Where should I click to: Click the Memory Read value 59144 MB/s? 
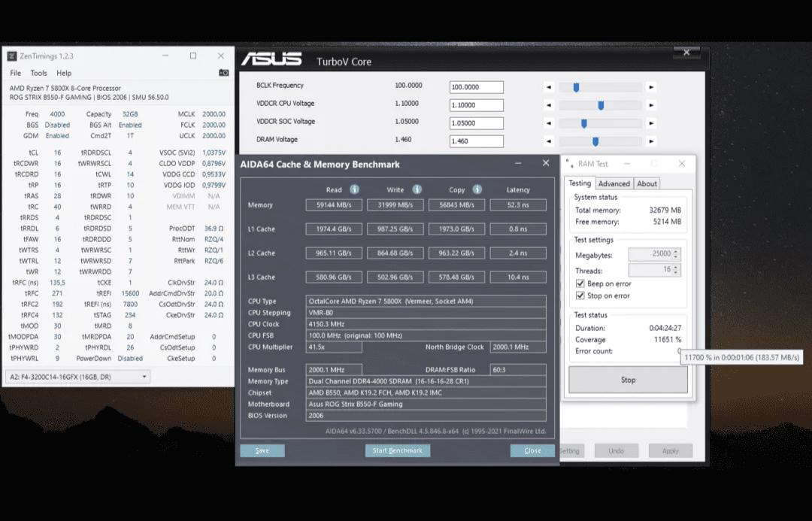[334, 205]
